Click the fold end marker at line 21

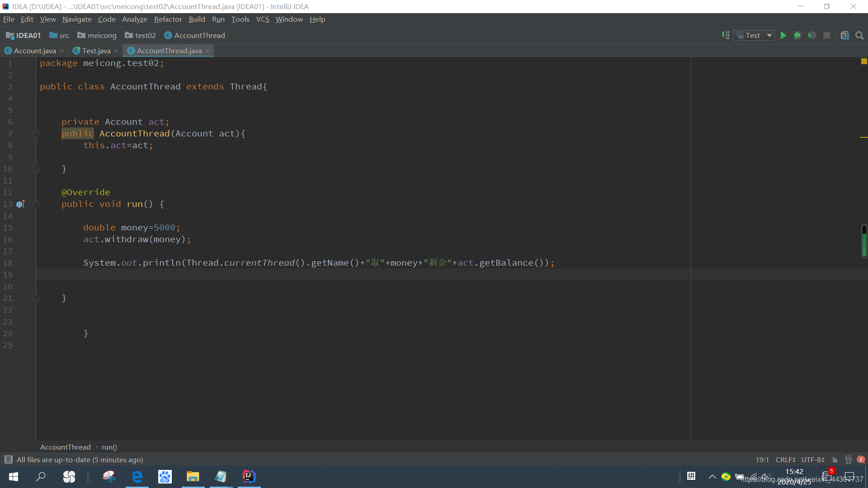click(x=36, y=298)
